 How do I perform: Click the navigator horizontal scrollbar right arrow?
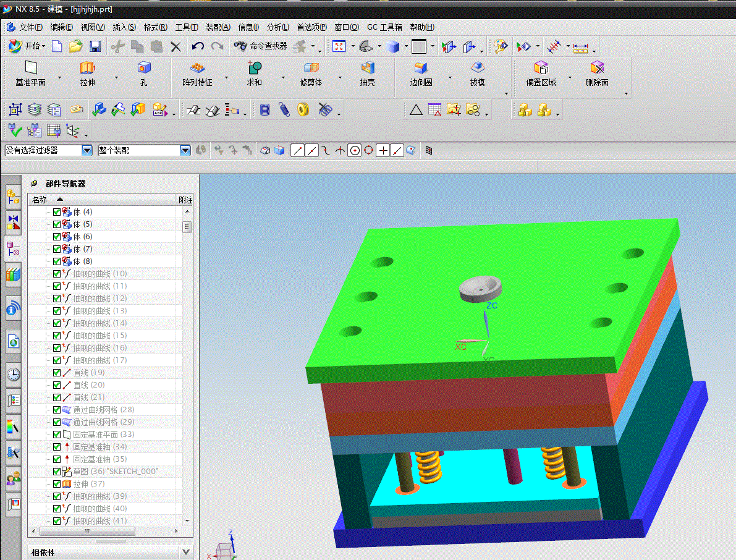pos(176,532)
